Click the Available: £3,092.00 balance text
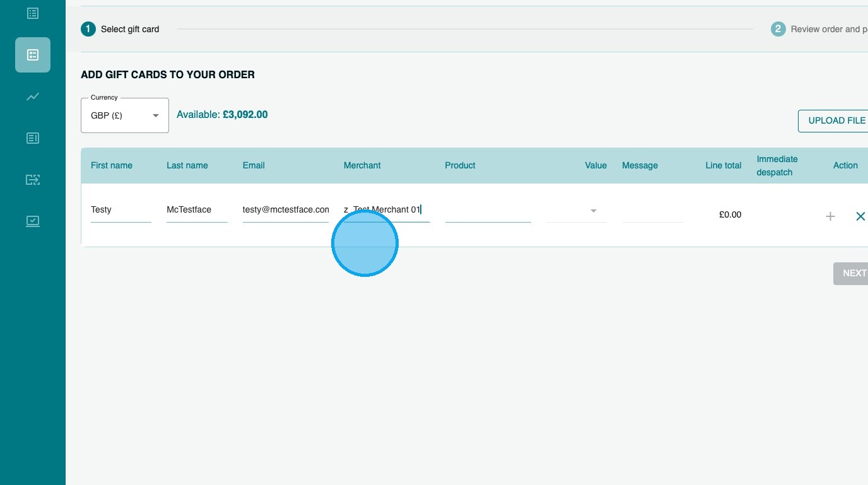868x485 pixels. (x=222, y=115)
